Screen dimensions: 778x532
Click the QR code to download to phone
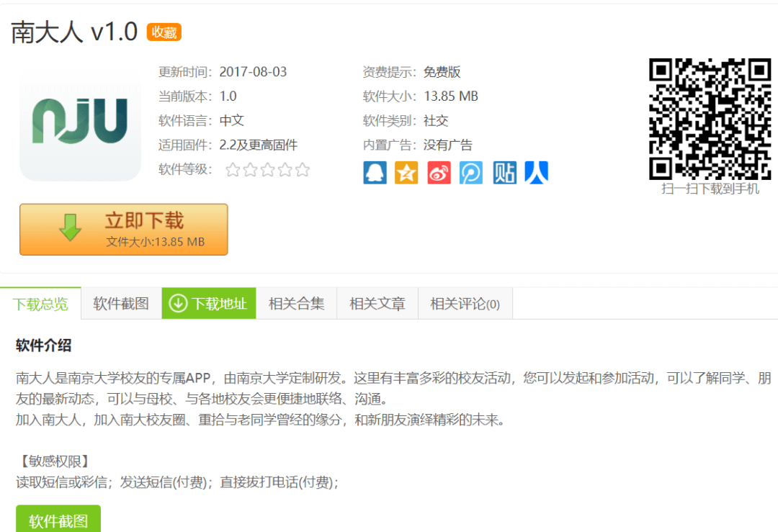pyautogui.click(x=710, y=119)
